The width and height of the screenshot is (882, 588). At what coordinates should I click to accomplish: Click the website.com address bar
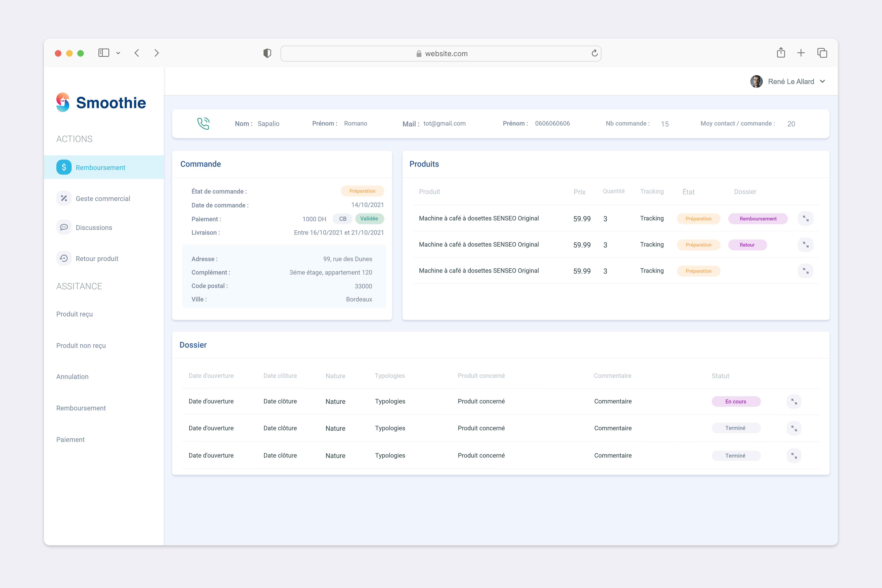pos(441,53)
